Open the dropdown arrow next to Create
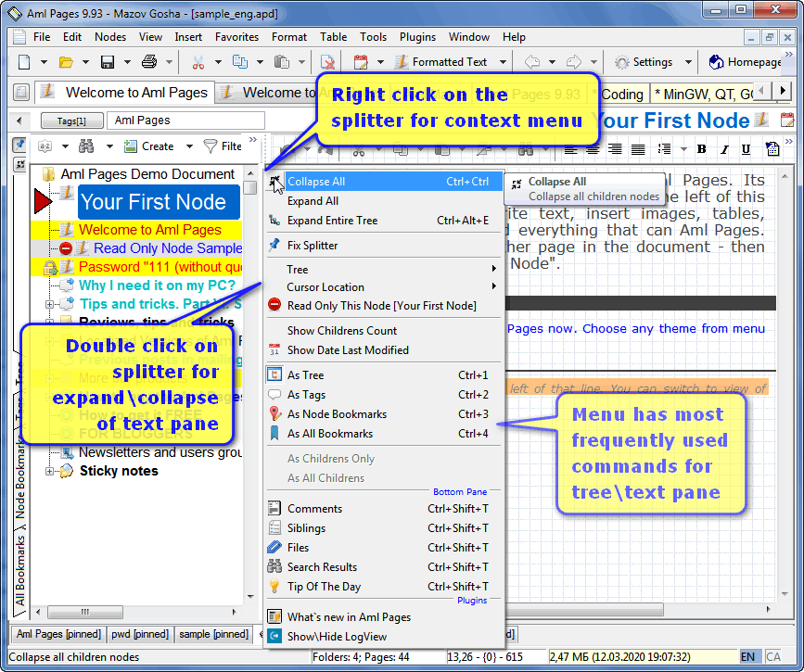 pyautogui.click(x=190, y=146)
